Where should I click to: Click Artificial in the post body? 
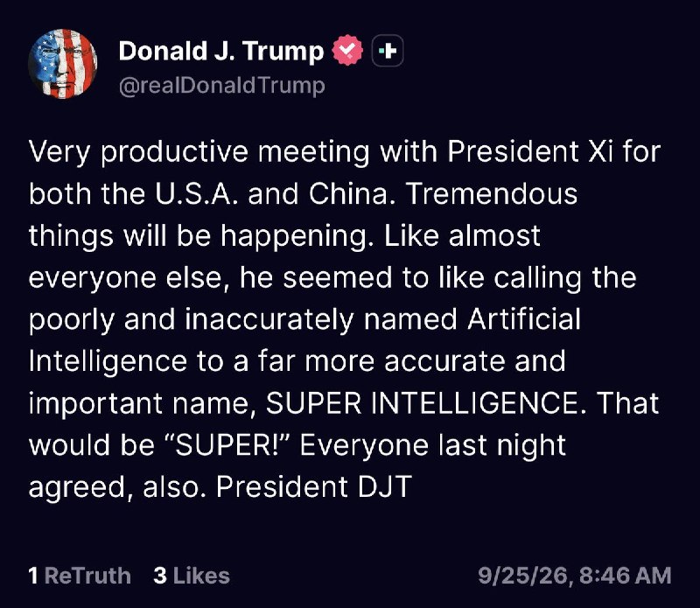524,319
